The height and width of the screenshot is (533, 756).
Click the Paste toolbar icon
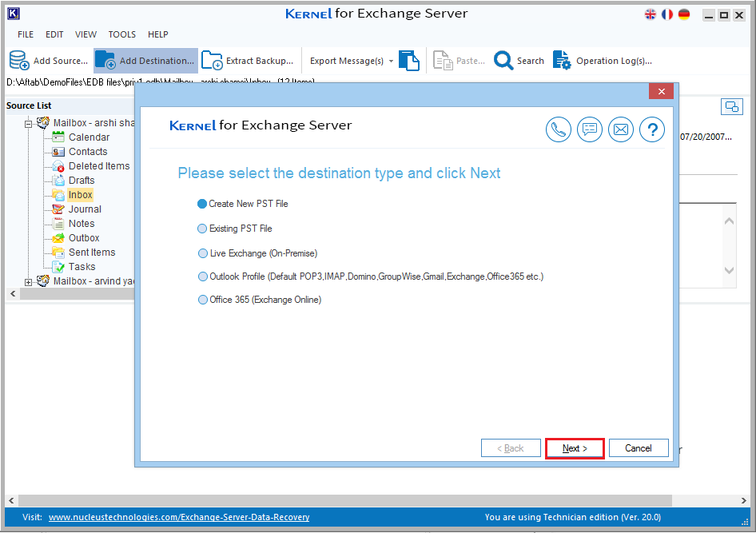(x=443, y=60)
